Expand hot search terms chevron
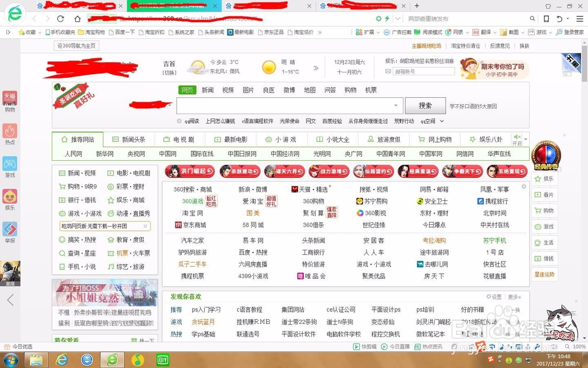Image resolution: width=588 pixels, height=368 pixels. tap(442, 121)
